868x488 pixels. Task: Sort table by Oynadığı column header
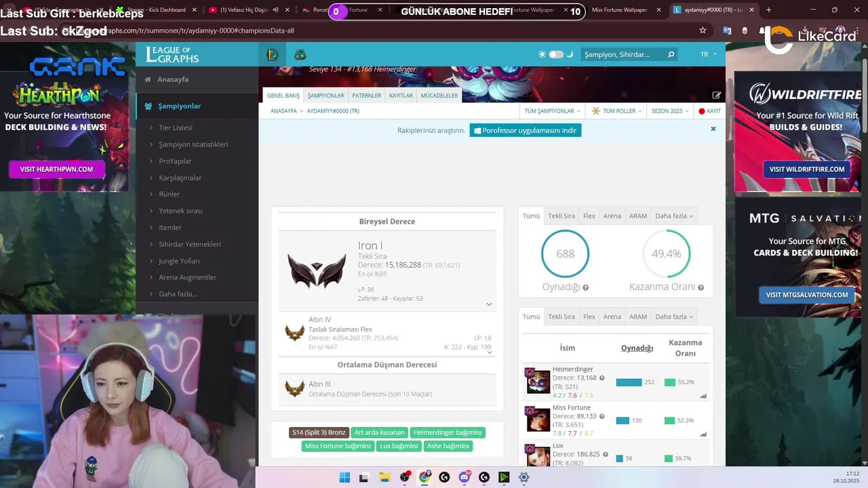637,348
